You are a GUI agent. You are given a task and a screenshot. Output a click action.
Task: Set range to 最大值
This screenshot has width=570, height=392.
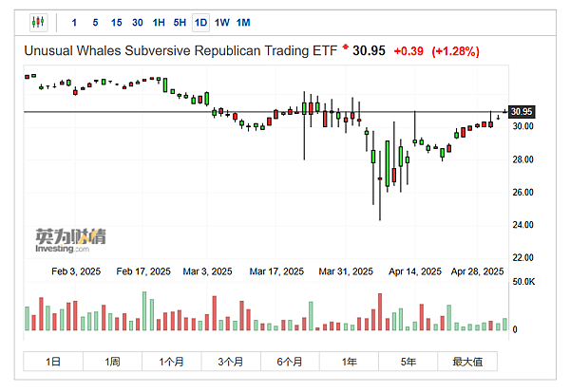tap(467, 362)
